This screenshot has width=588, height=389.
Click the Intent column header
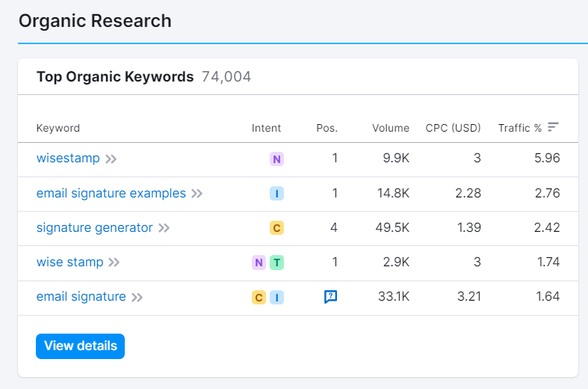tap(266, 128)
